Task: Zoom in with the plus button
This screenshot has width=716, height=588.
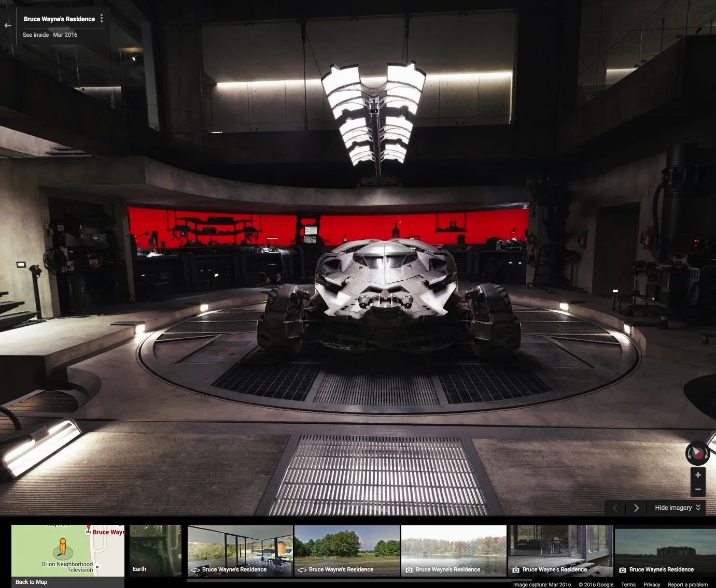Action: [698, 475]
